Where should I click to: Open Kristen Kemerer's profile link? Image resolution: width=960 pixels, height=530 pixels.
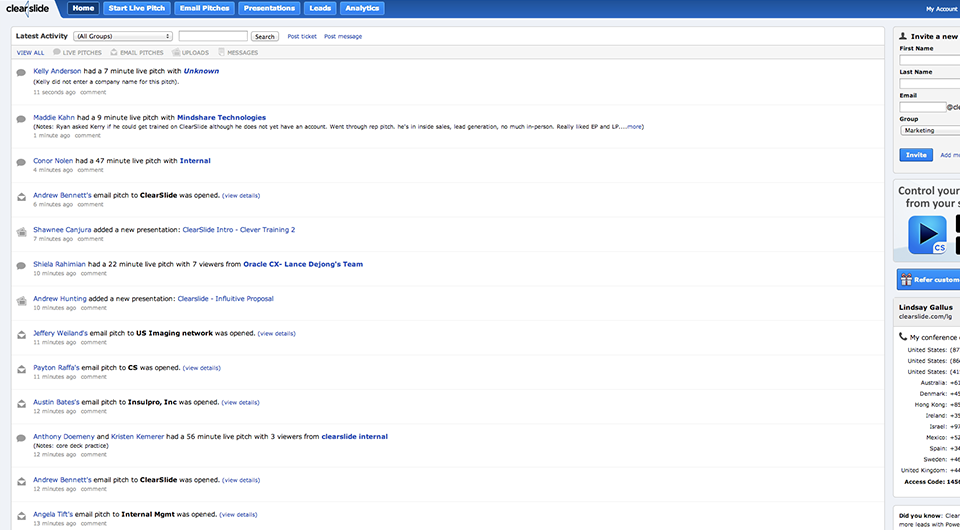pos(138,437)
